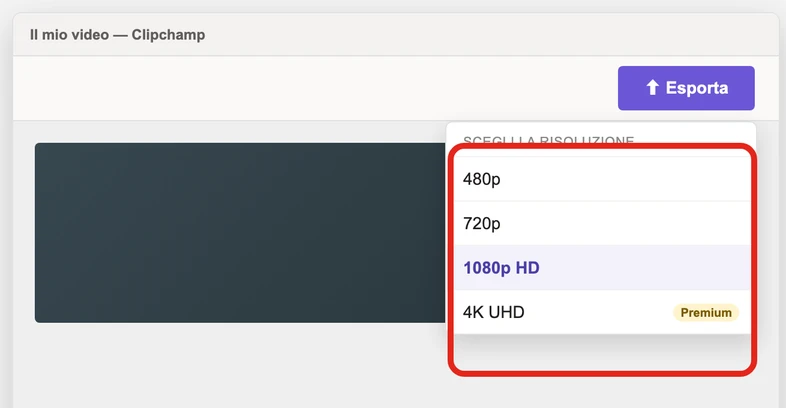Choose 720p from the resolution list

point(602,224)
